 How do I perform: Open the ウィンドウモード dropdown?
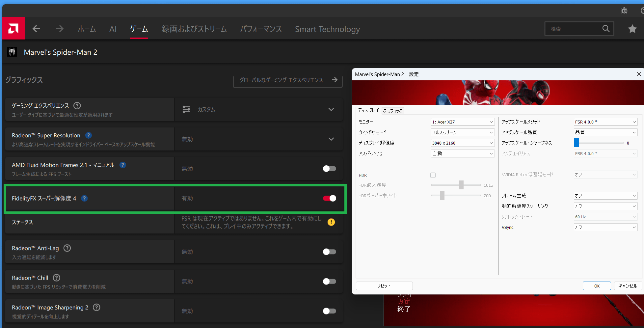463,132
